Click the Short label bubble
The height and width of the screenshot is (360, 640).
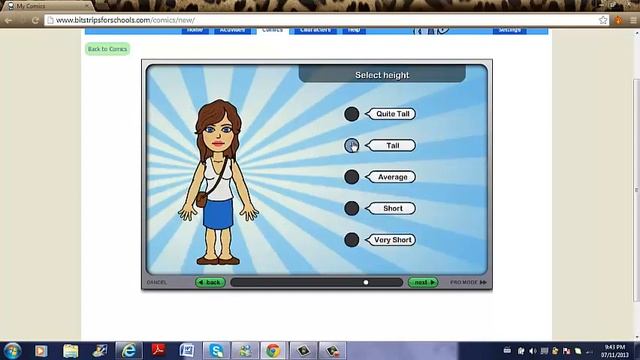click(391, 208)
